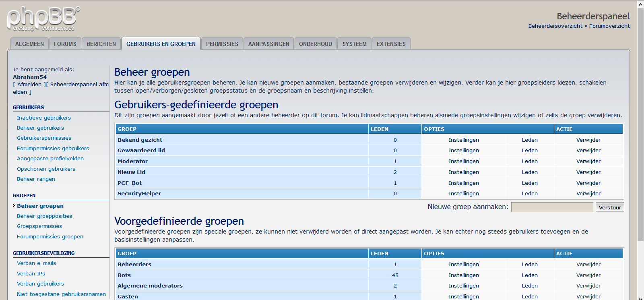Go to Forumoverzicht
The width and height of the screenshot is (644, 300).
pos(609,26)
